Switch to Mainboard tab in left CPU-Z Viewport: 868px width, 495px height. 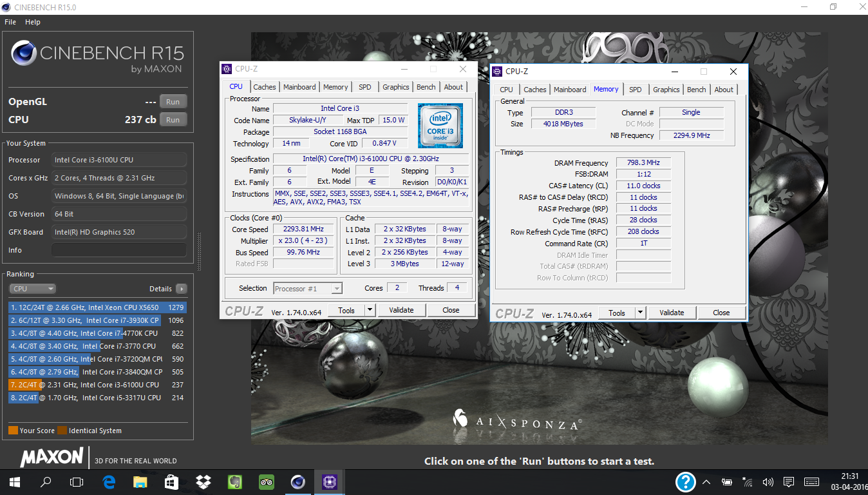click(x=299, y=87)
